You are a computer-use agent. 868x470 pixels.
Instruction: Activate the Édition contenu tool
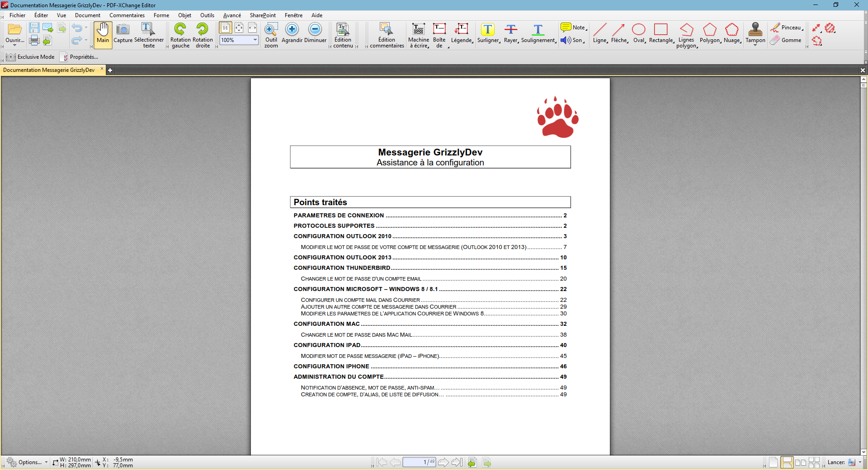point(343,35)
